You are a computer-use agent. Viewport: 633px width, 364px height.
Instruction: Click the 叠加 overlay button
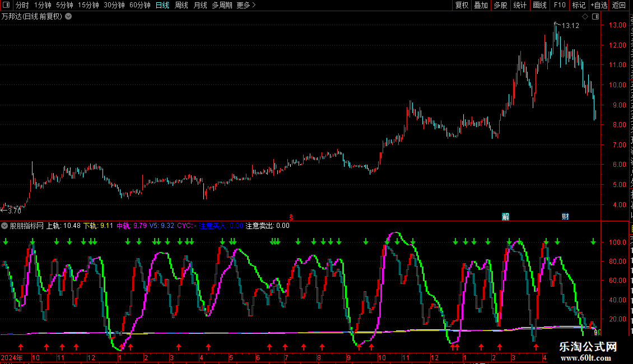coord(481,5)
